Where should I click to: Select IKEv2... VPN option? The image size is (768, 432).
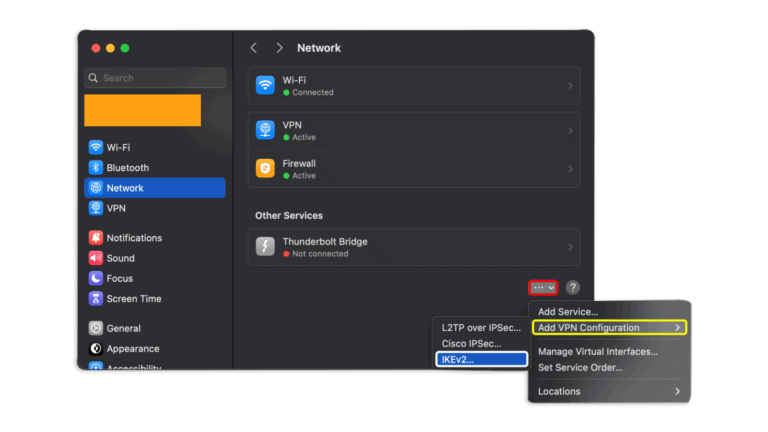481,360
